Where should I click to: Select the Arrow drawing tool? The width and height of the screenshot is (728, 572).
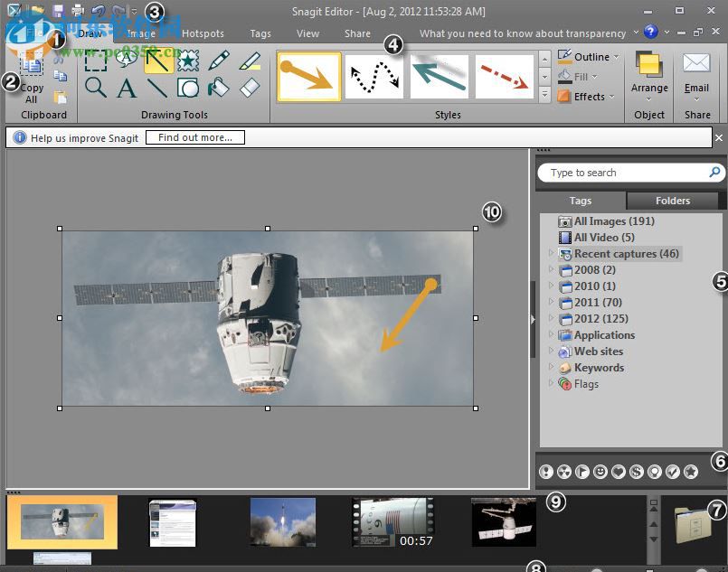[x=158, y=60]
